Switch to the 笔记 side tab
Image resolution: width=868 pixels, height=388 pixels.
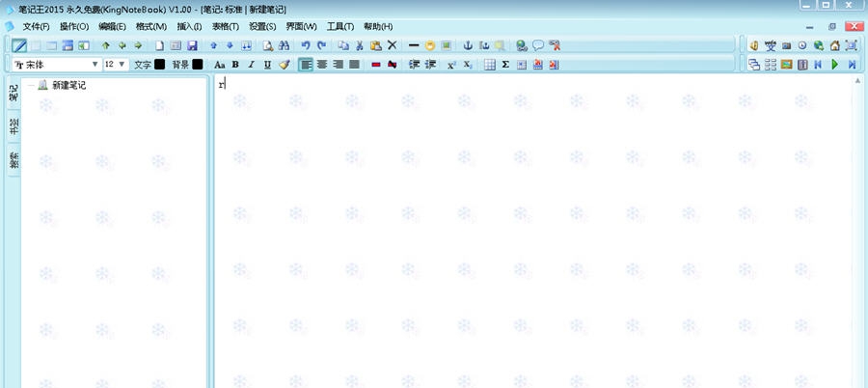(14, 93)
